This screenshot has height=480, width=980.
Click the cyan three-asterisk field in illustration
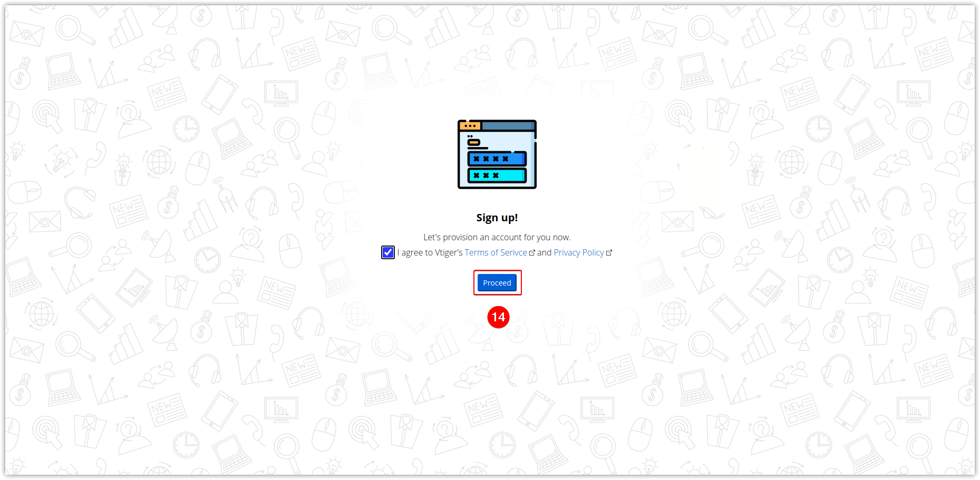coord(497,175)
